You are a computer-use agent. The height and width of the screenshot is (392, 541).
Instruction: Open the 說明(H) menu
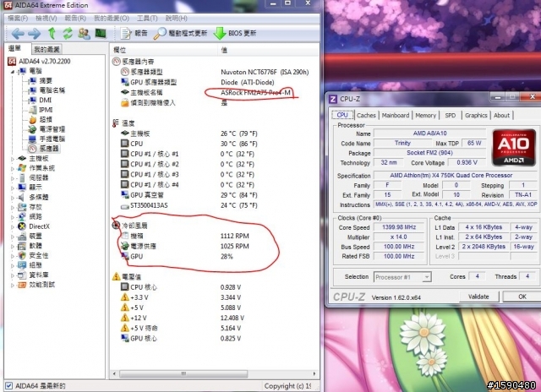177,18
